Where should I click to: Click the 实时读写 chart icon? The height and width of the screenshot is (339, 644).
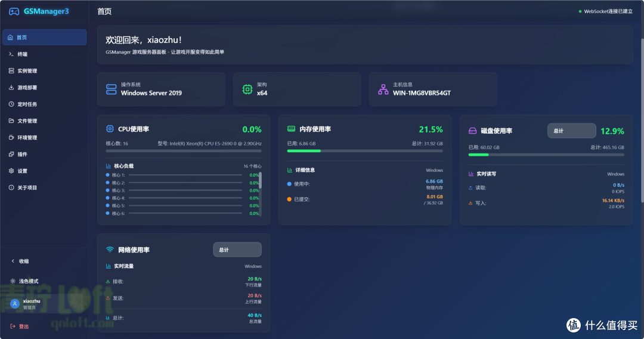[x=471, y=174]
